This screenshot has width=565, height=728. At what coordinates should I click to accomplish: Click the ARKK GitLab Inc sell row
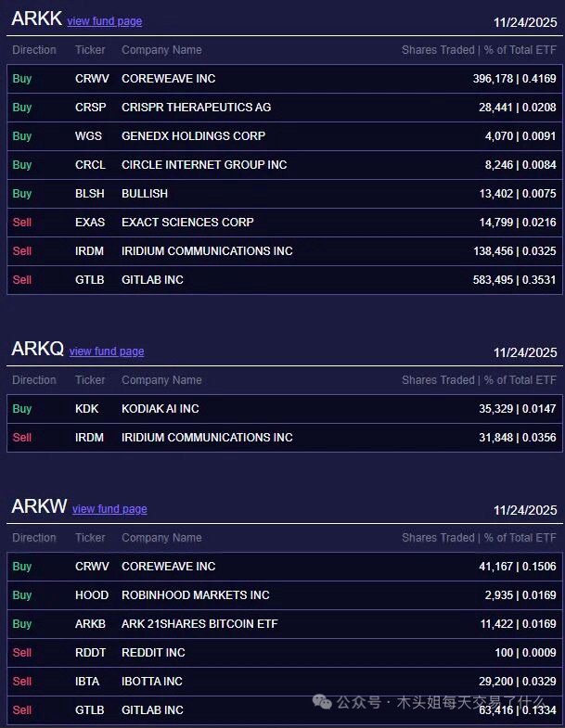point(285,280)
